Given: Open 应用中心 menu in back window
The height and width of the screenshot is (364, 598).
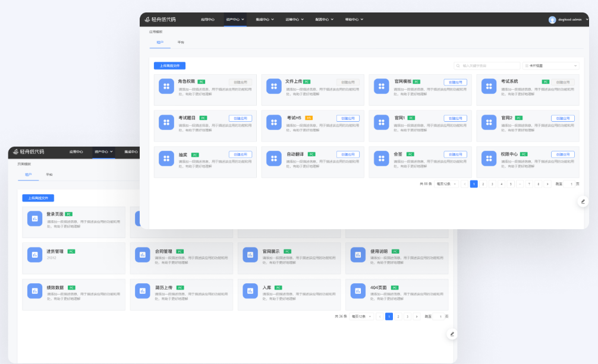Looking at the screenshot, I should (x=76, y=151).
